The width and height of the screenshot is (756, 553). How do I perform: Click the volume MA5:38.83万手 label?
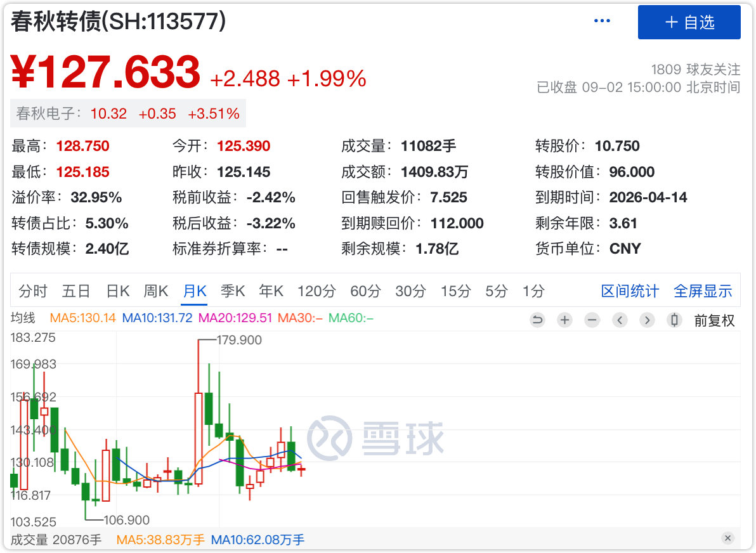160,540
